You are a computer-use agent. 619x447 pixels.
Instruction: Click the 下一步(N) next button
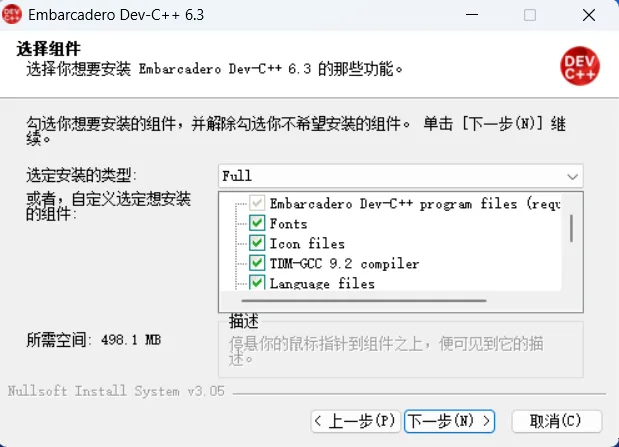pyautogui.click(x=449, y=421)
